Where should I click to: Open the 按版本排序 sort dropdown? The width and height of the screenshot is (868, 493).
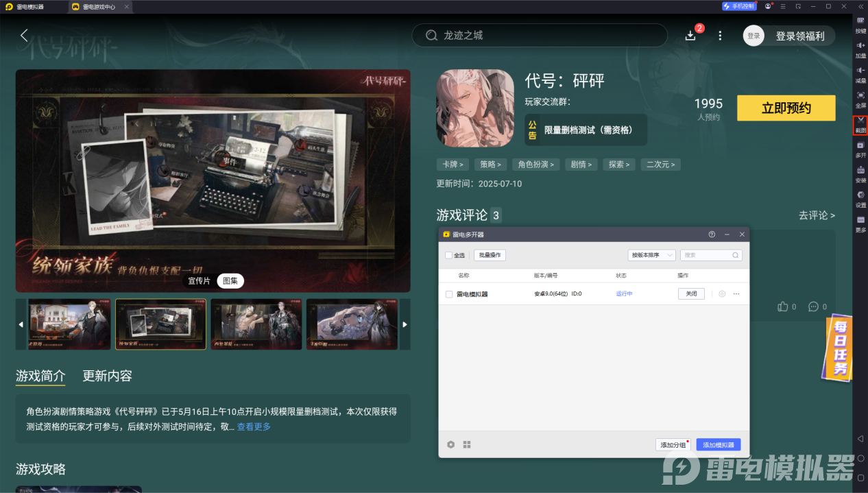tap(651, 254)
